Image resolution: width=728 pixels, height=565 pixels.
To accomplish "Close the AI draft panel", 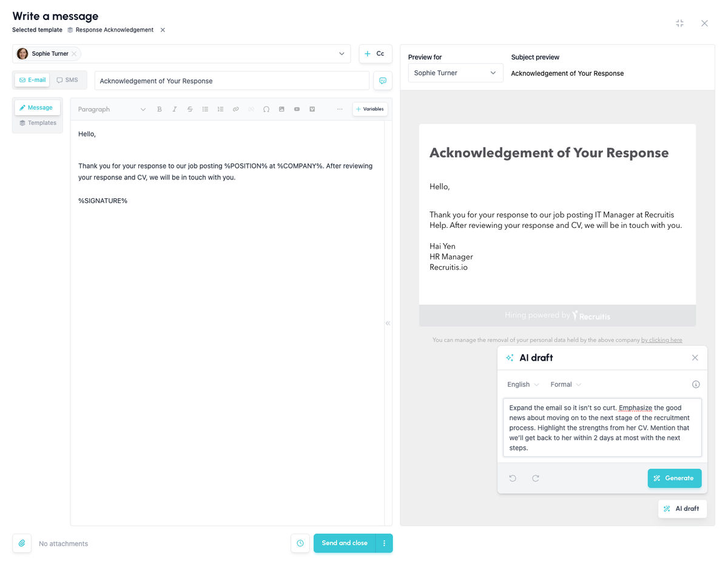I will click(x=695, y=358).
